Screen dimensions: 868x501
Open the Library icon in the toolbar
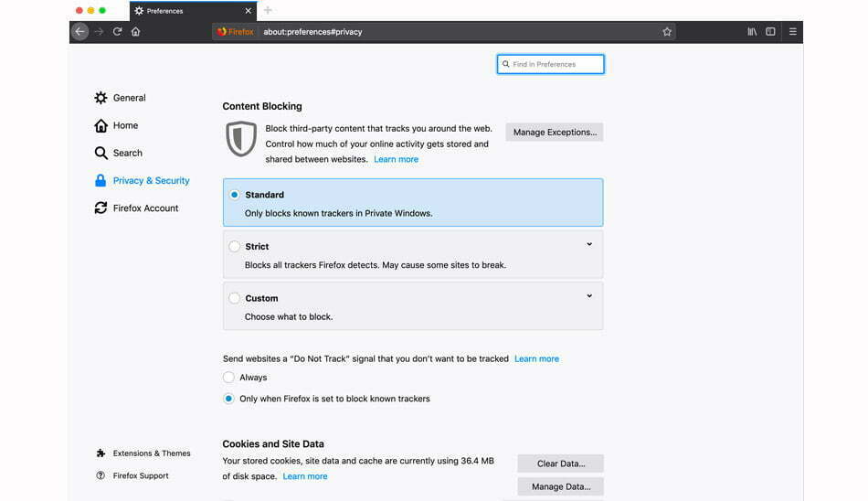point(752,32)
